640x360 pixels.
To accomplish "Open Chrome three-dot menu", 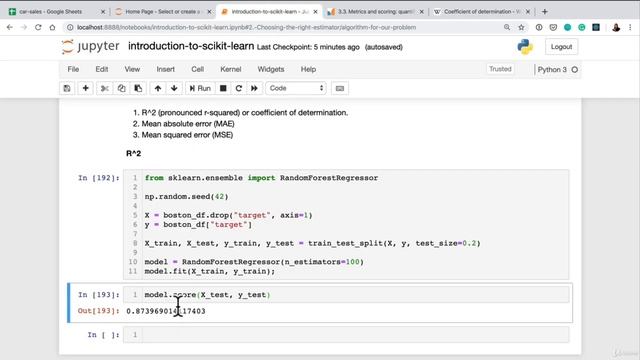I will [x=630, y=27].
